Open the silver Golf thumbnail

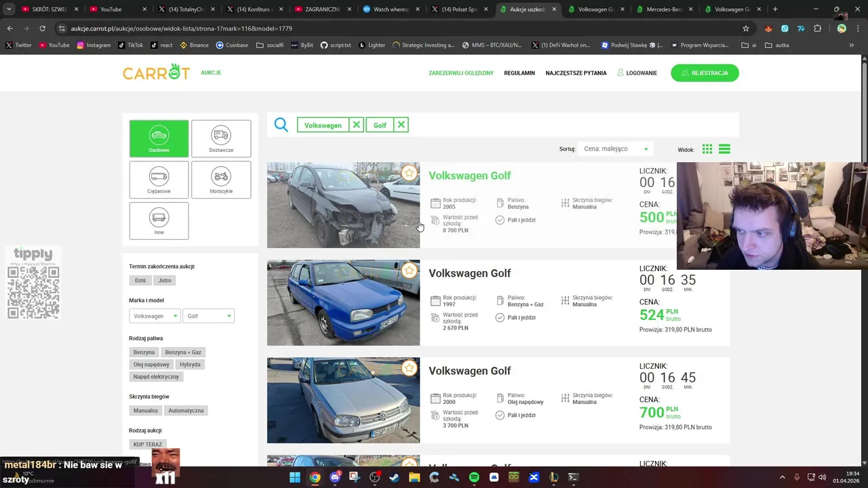pos(343,400)
